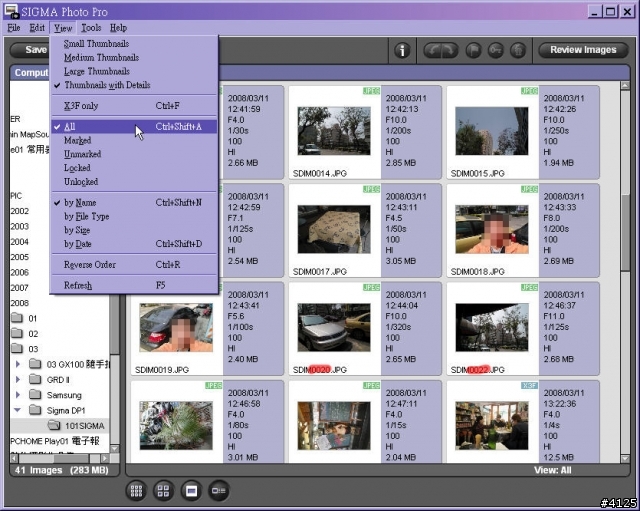The image size is (640, 511).
Task: Switch to small thumbnails grid icon
Action: (x=136, y=491)
